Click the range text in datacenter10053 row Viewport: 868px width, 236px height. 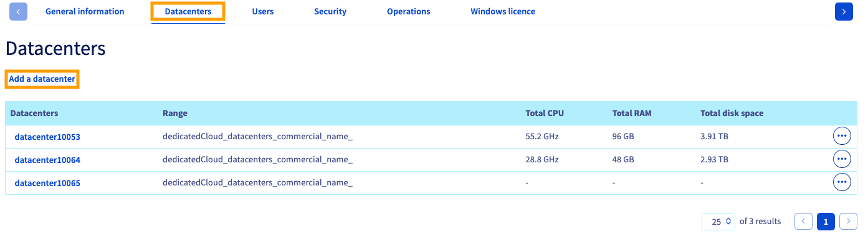(x=257, y=136)
